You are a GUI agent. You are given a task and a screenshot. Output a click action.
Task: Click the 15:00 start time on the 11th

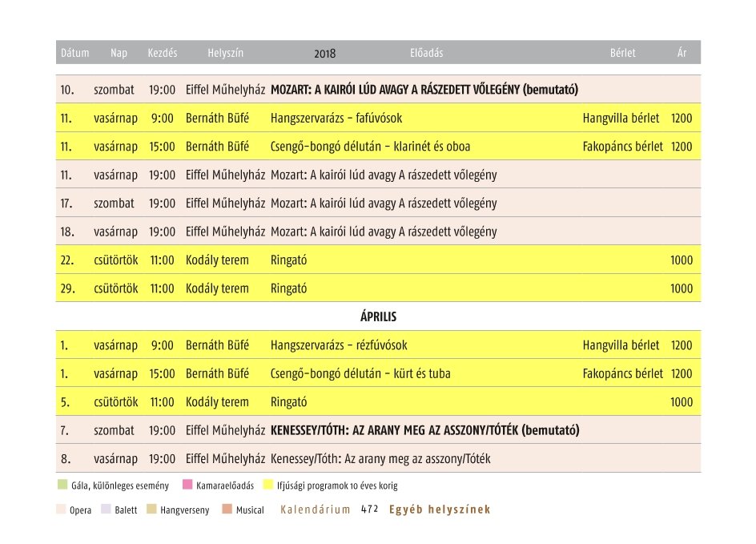[x=162, y=147]
